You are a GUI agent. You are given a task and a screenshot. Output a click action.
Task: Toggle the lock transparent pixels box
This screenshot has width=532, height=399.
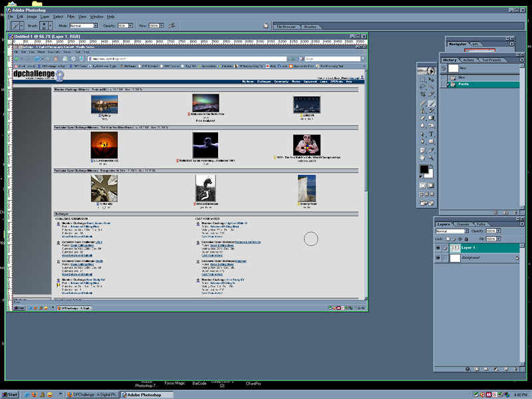(448, 238)
